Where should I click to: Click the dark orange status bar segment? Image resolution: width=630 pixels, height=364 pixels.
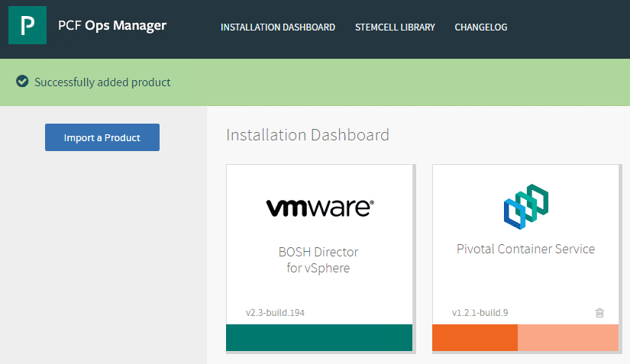[x=474, y=337]
